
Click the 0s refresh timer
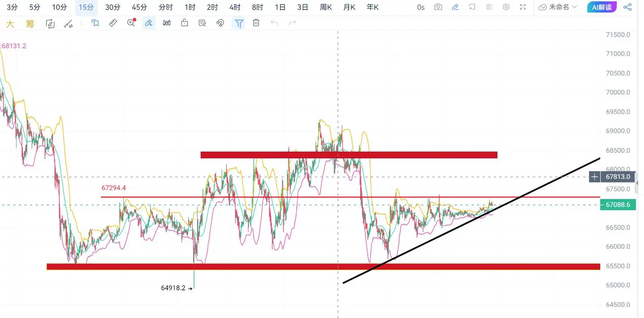coord(421,7)
